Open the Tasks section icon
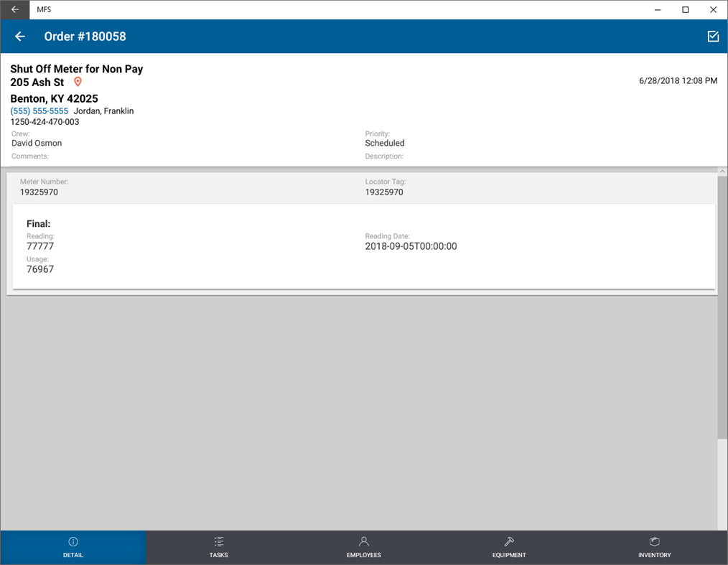Image resolution: width=728 pixels, height=565 pixels. [218, 542]
